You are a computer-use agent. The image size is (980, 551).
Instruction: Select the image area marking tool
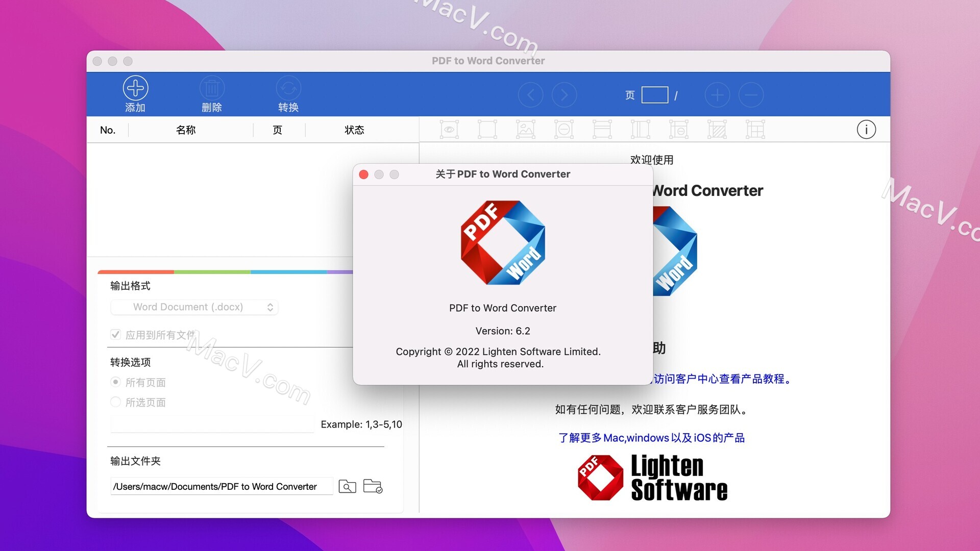(526, 130)
